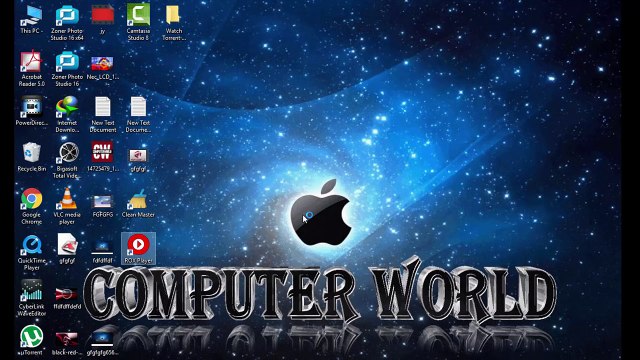
Task: Open VLC media player shortcut
Action: pyautogui.click(x=67, y=207)
